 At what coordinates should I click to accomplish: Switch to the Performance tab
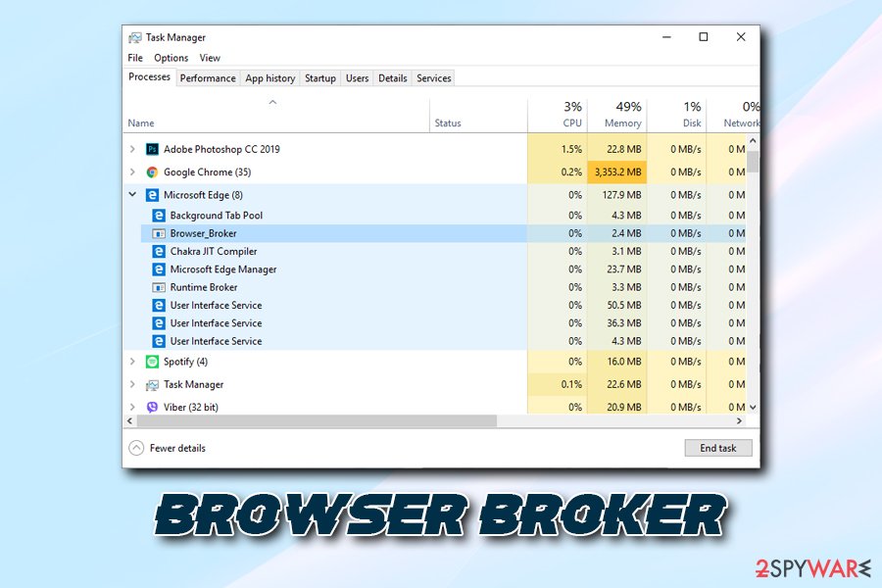(208, 78)
